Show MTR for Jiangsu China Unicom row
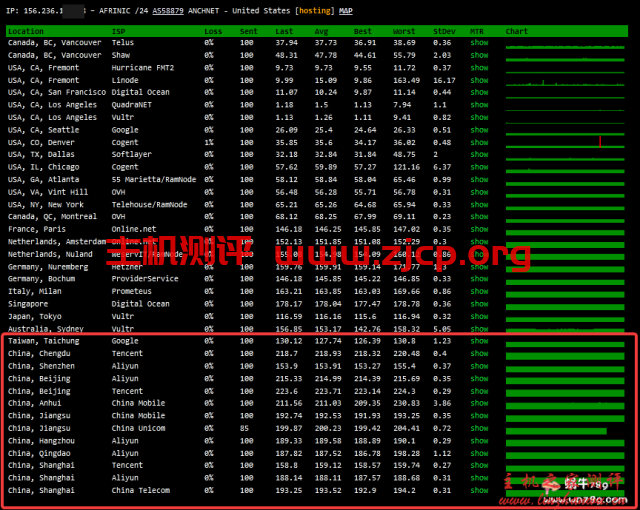 tap(479, 428)
